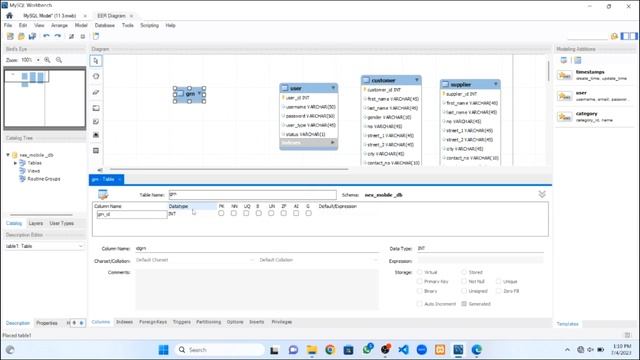The width and height of the screenshot is (640, 360).
Task: Click the timestamps template icon
Action: click(564, 76)
